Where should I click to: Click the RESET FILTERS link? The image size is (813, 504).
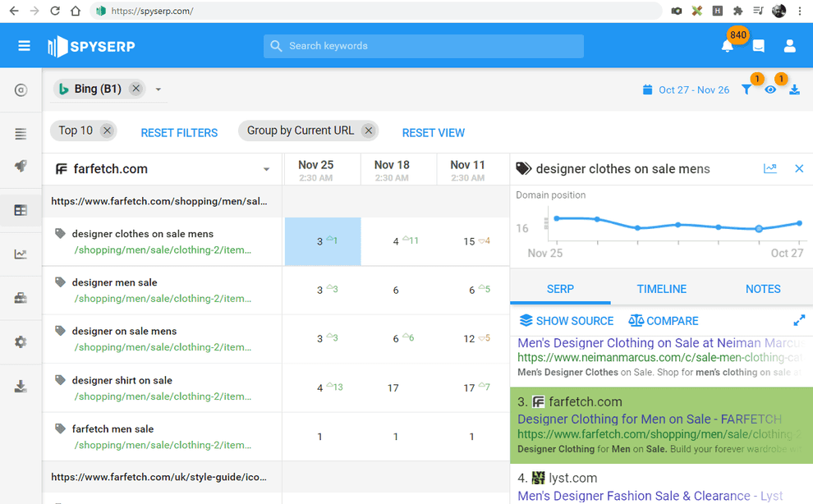179,132
